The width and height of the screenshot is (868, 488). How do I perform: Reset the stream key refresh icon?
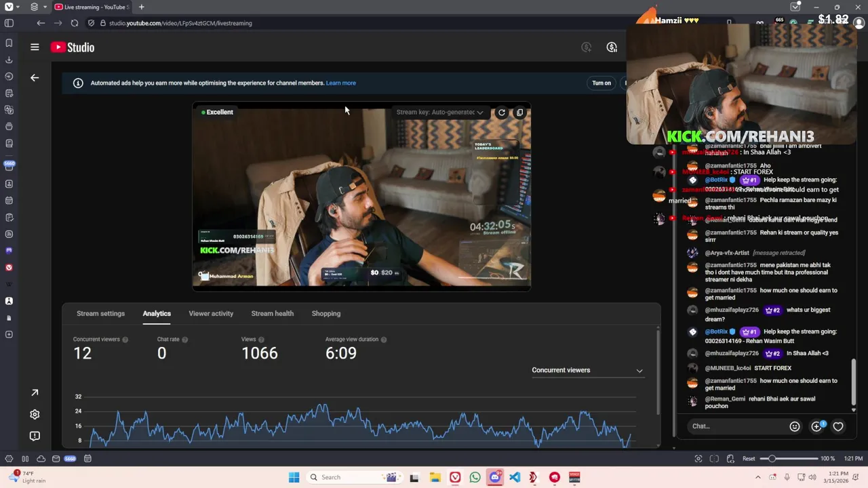(x=501, y=113)
